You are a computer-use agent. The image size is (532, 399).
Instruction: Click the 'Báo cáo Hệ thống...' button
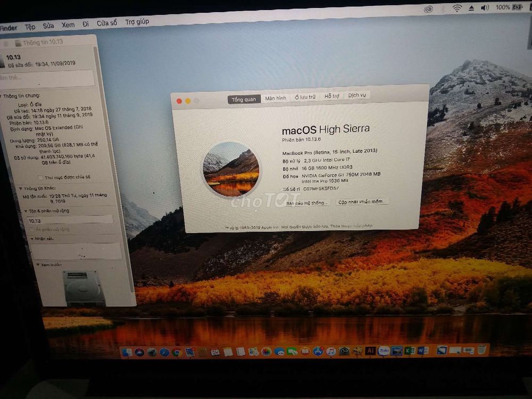(307, 203)
